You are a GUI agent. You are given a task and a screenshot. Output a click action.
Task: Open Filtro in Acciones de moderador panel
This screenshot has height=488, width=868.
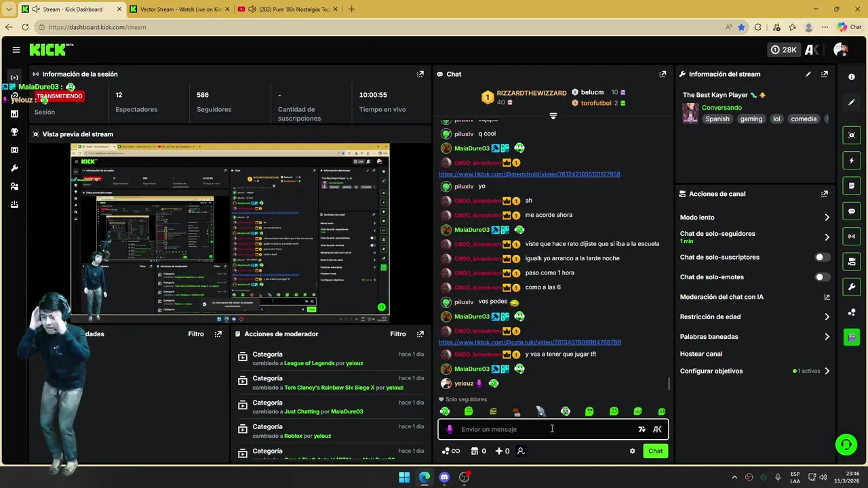tap(398, 333)
